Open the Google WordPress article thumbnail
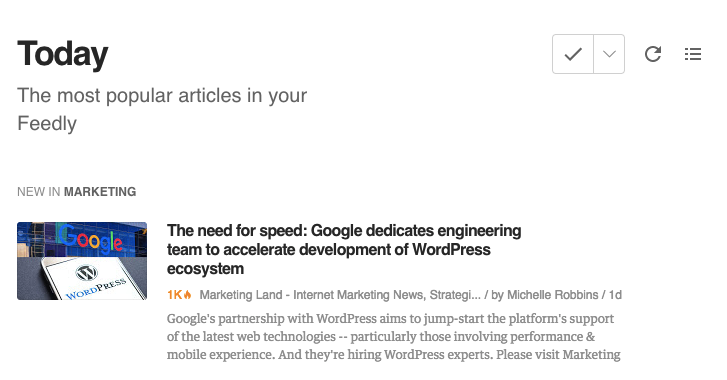The height and width of the screenshot is (380, 727). pyautogui.click(x=82, y=261)
